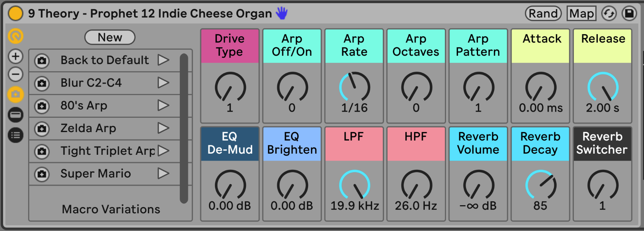Select the Tight Triplet Arp variation name
This screenshot has width=644, height=231.
click(108, 151)
